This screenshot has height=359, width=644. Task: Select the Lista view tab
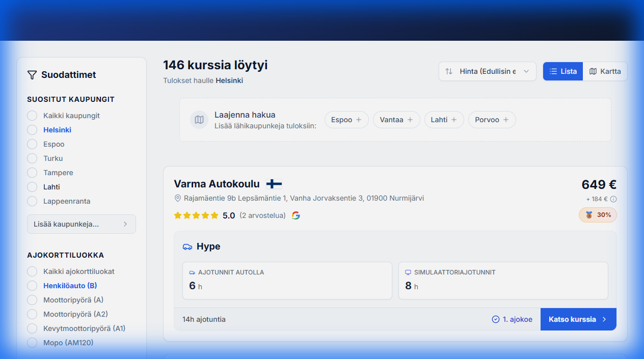562,71
